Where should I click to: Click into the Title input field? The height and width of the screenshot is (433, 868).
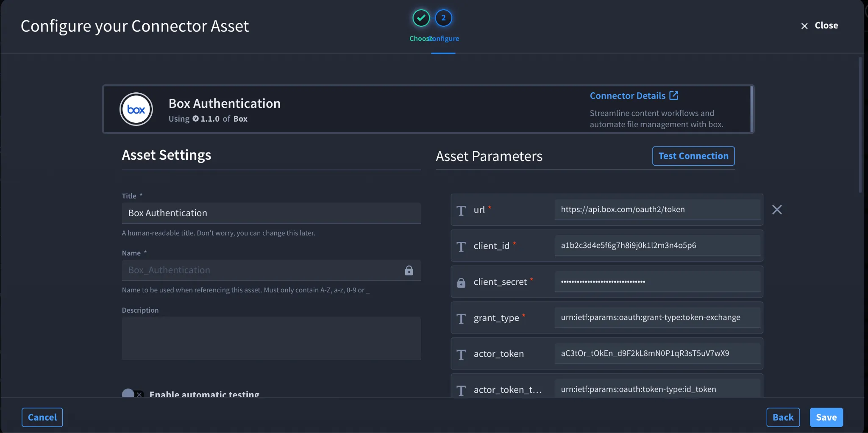click(x=271, y=213)
